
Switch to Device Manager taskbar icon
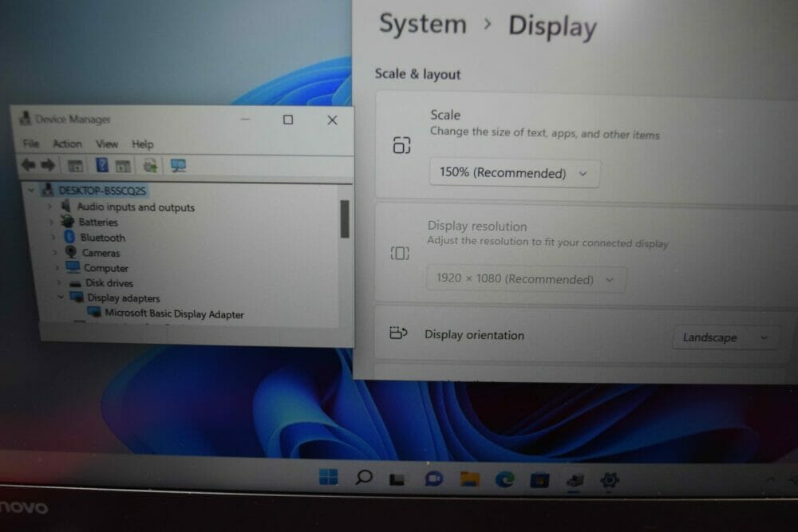pyautogui.click(x=575, y=480)
